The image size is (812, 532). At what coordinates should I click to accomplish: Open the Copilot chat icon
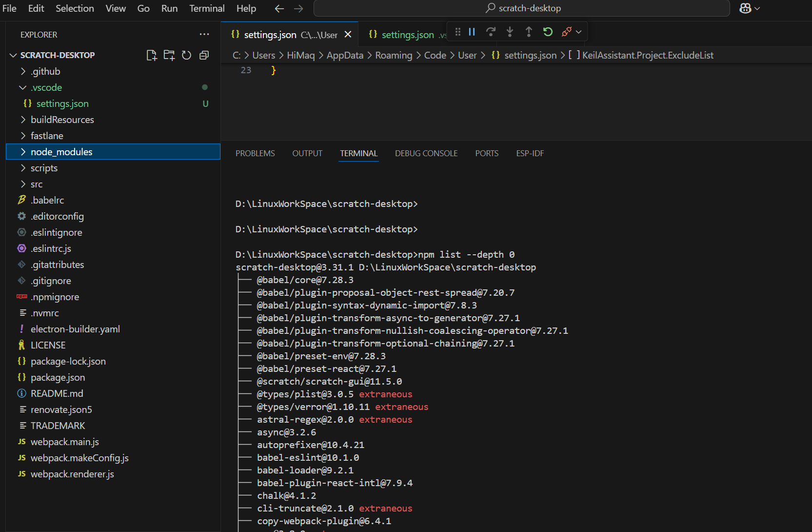pos(745,8)
